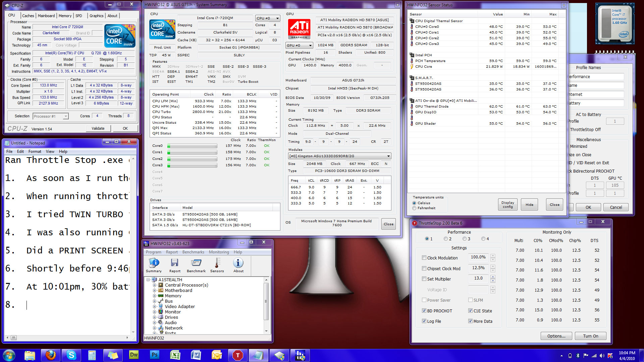Open the Kingston memory module dropdown
644x362 pixels.
[x=339, y=156]
